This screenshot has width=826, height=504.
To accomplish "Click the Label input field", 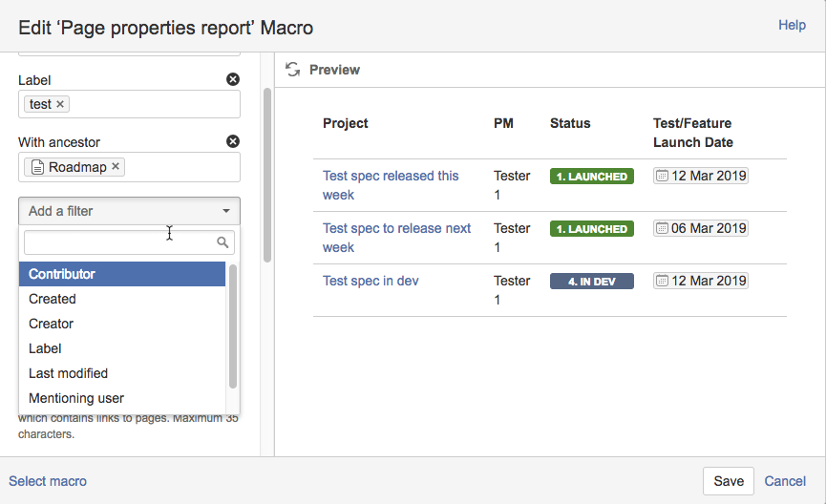I will [x=129, y=104].
